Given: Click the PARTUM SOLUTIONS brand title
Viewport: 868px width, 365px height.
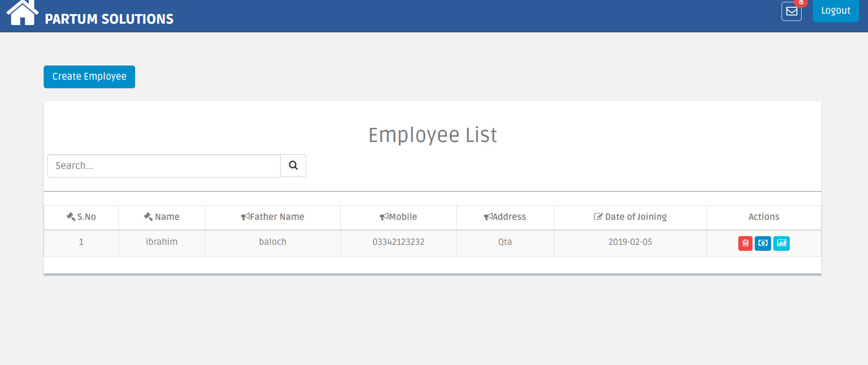Looking at the screenshot, I should pos(109,19).
